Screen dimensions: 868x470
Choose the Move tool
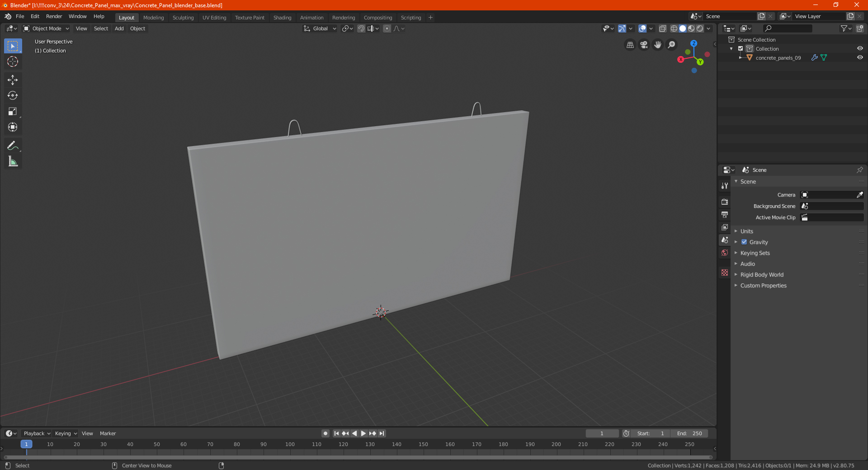pyautogui.click(x=13, y=80)
